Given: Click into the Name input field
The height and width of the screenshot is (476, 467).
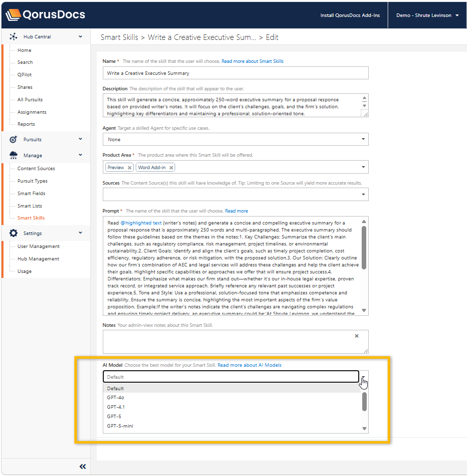Looking at the screenshot, I should (x=235, y=73).
